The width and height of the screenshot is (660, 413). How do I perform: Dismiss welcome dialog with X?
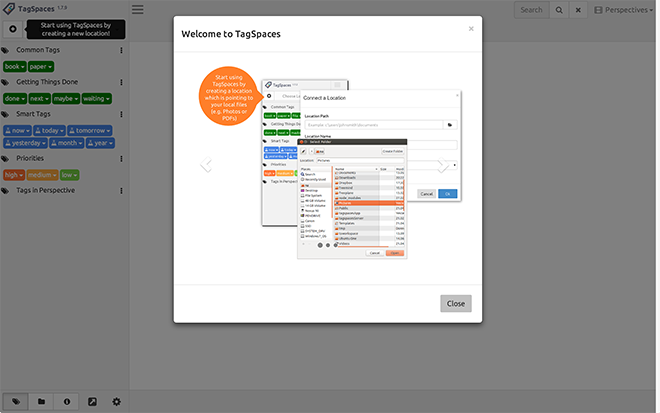tap(471, 29)
